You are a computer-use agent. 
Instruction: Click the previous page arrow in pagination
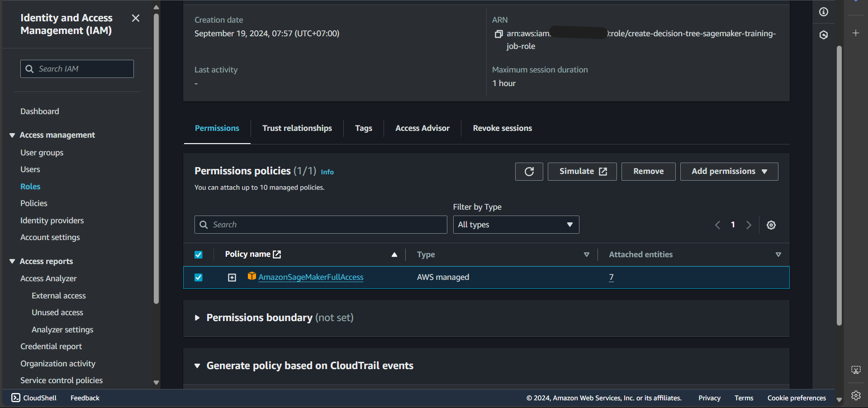717,225
